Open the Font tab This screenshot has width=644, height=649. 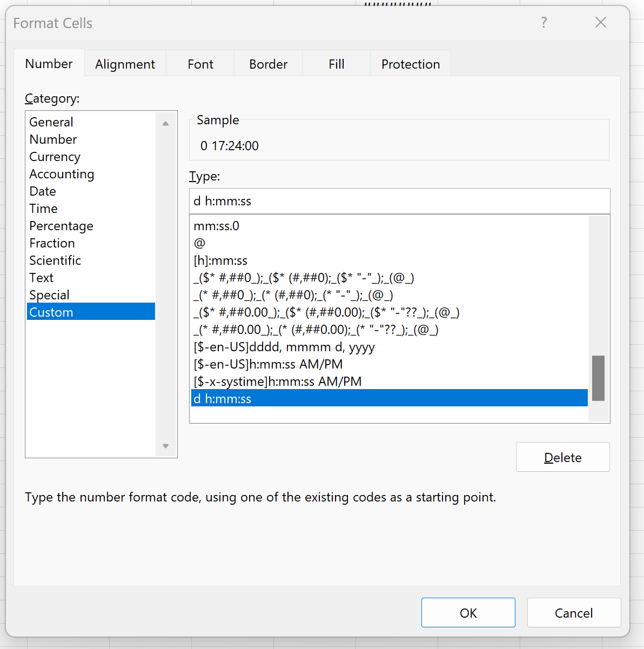tap(200, 64)
